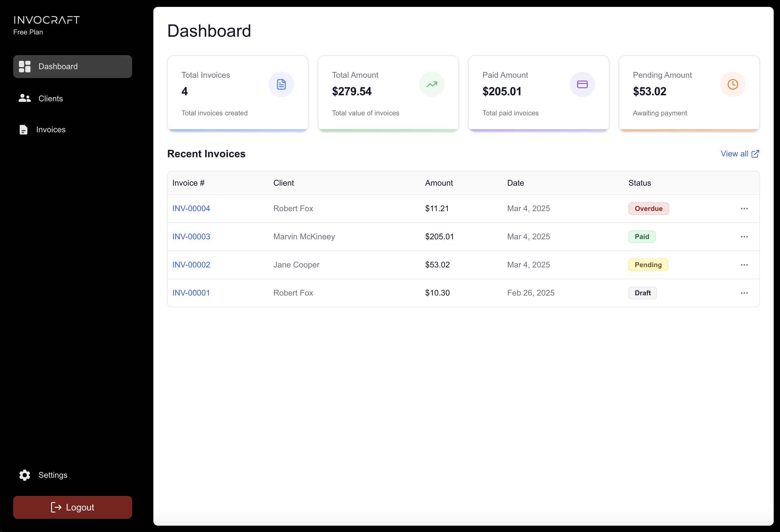Open Settings via the gear icon

24,475
